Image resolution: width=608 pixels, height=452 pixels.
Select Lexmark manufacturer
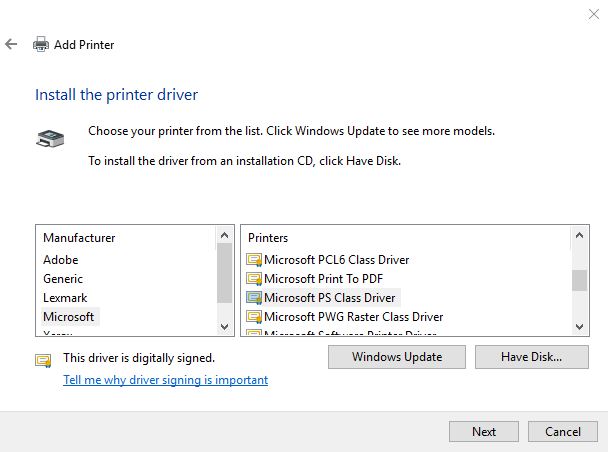[x=65, y=298]
